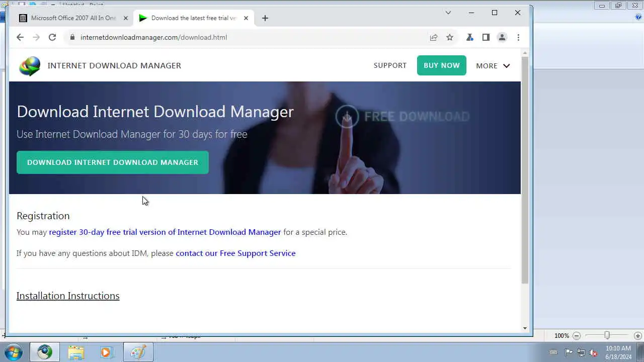Click the 100% zoom level in Paint
The image size is (644, 362).
tap(561, 335)
